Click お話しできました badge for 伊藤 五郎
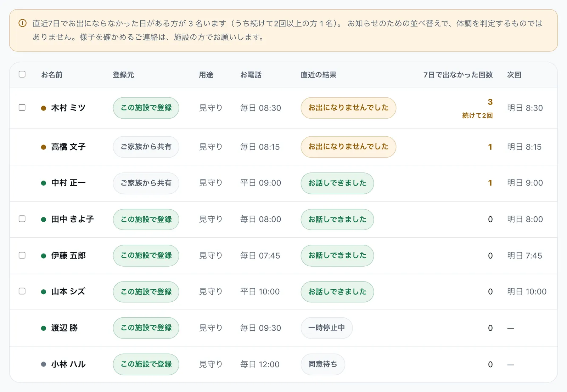Image resolution: width=567 pixels, height=392 pixels. click(337, 256)
